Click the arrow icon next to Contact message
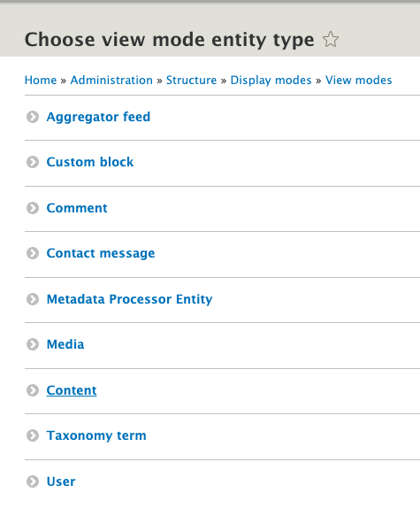 [x=33, y=253]
